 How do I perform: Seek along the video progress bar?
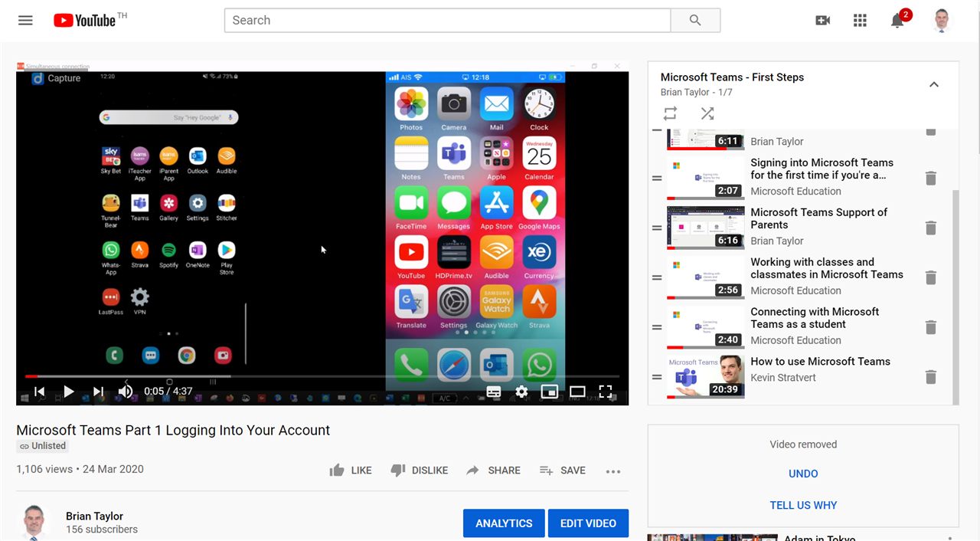pyautogui.click(x=322, y=376)
